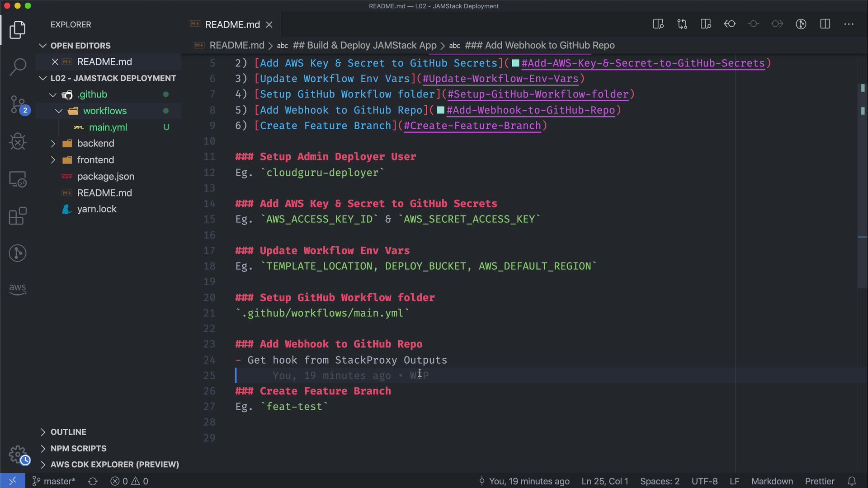Click the color swatch before #Add-AWS-Key link

click(x=515, y=63)
